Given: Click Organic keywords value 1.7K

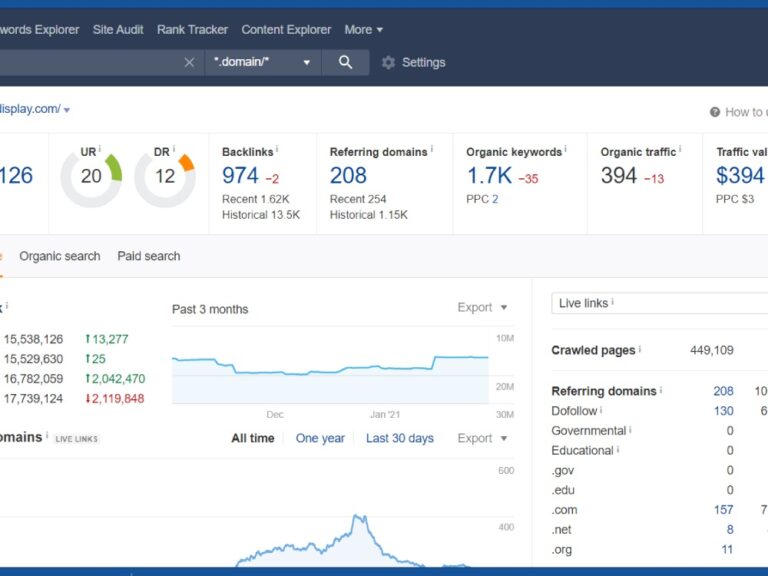Looking at the screenshot, I should (x=489, y=175).
